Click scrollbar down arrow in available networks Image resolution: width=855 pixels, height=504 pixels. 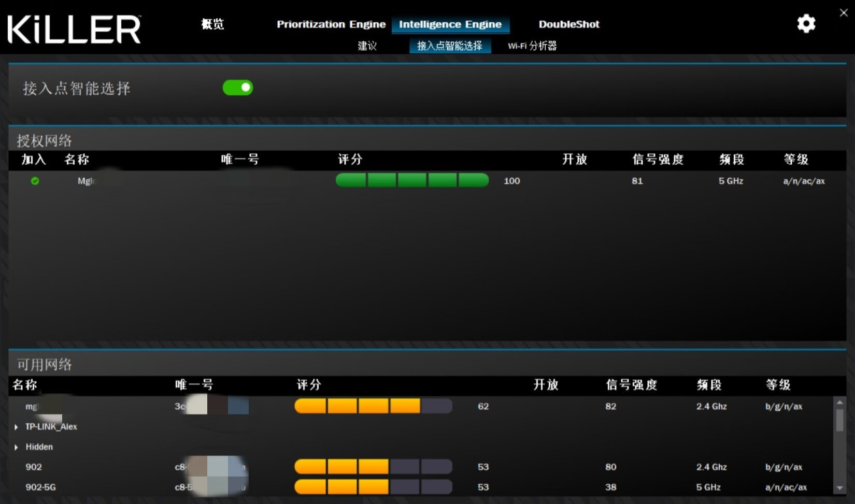tap(839, 488)
